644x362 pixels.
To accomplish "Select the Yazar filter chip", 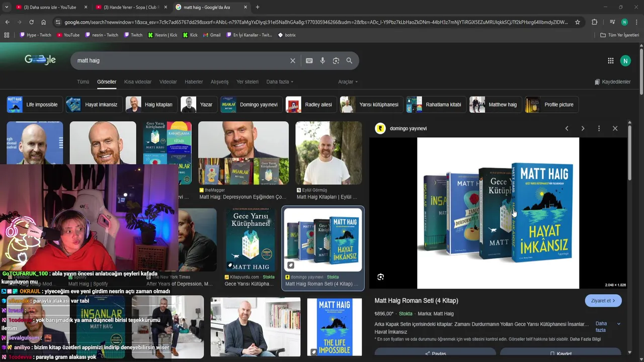I will click(199, 105).
